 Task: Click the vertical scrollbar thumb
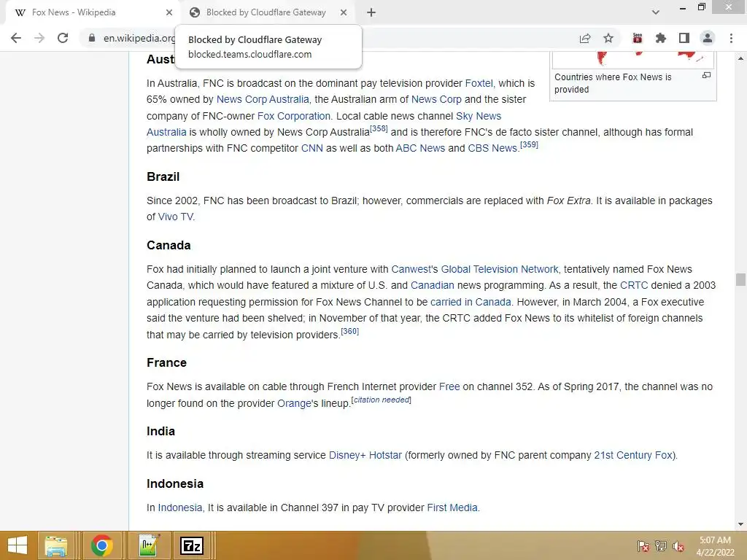pyautogui.click(x=740, y=279)
